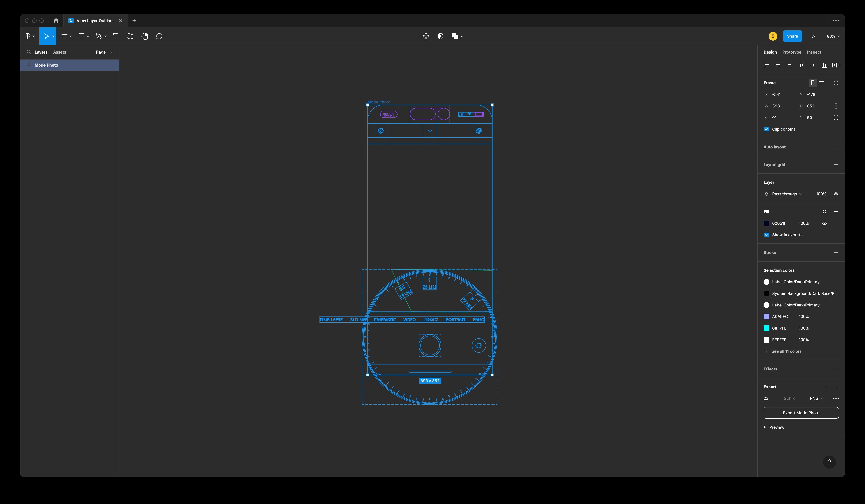
Task: Select the Text tool
Action: [x=116, y=36]
